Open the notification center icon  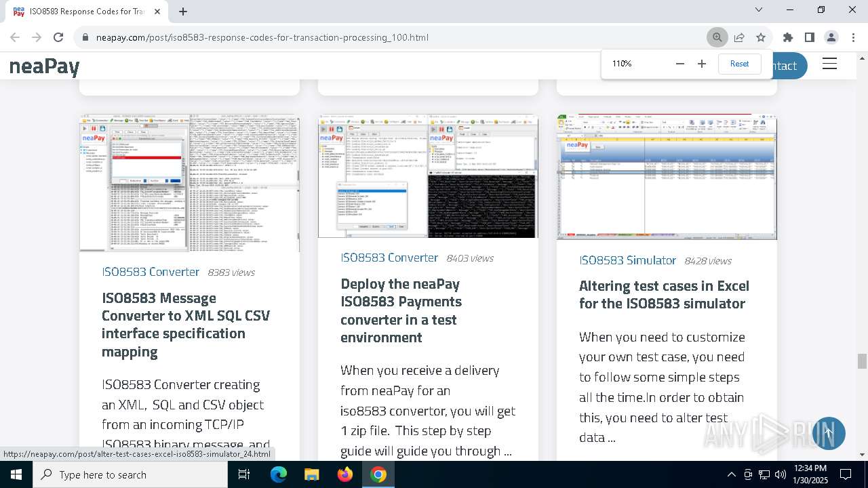[x=846, y=474]
